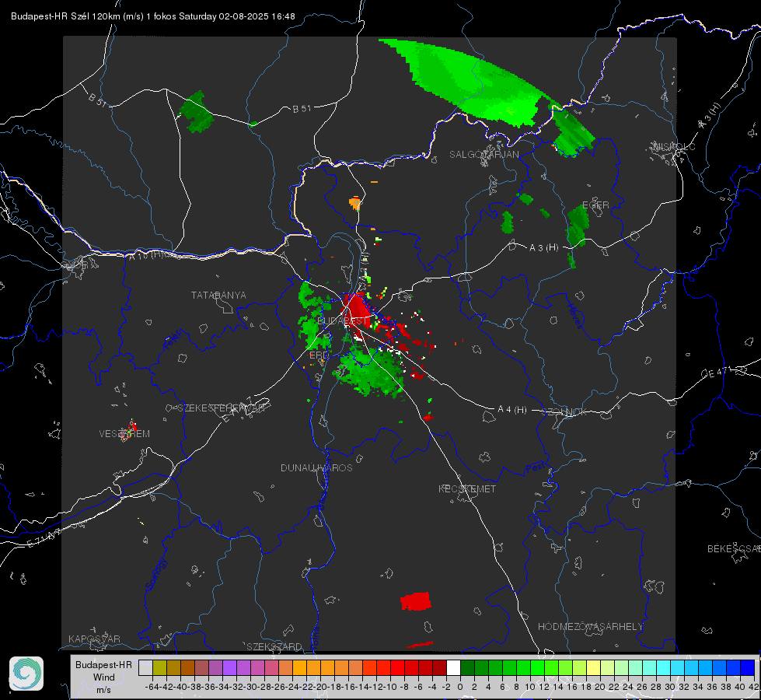The height and width of the screenshot is (700, 761).
Task: Click the red rectangular echo in the south
Action: (x=415, y=601)
